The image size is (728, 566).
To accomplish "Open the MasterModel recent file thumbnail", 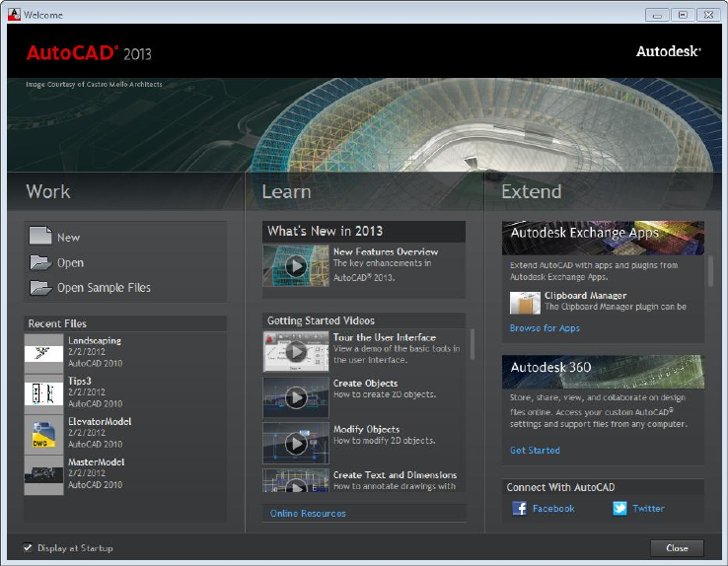I will 43,475.
